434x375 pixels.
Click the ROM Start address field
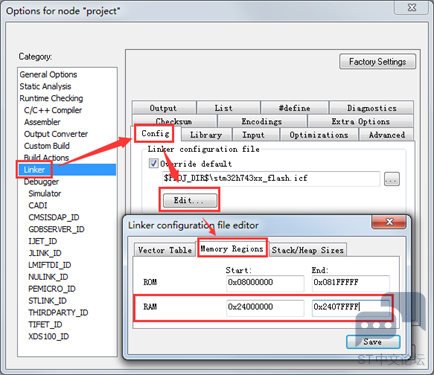click(x=265, y=283)
